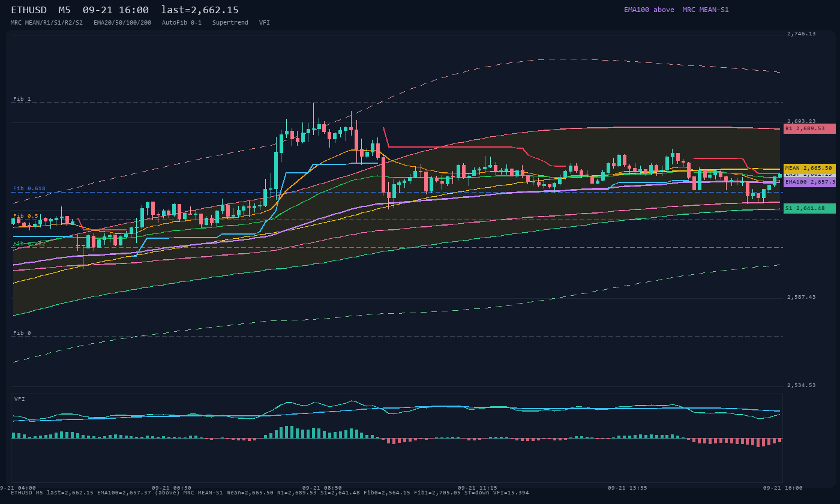Image resolution: width=840 pixels, height=504 pixels.
Task: Click the 2,693.23 price axis label
Action: tap(801, 121)
